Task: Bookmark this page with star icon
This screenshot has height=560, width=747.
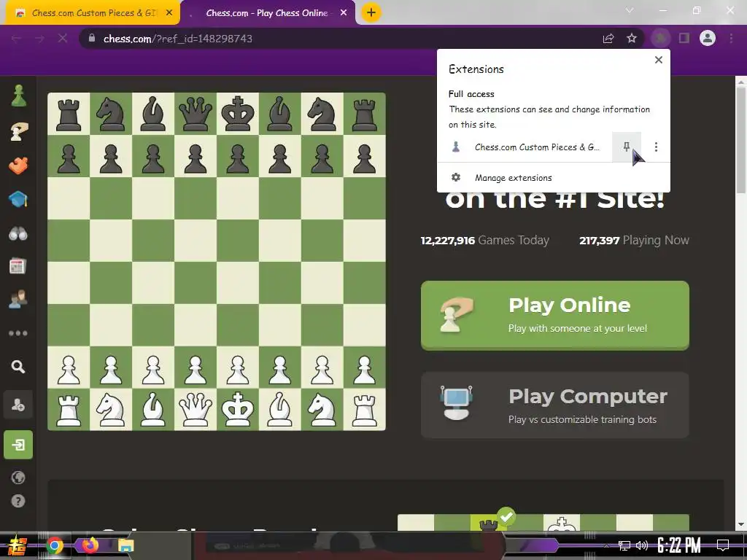Action: (x=632, y=39)
